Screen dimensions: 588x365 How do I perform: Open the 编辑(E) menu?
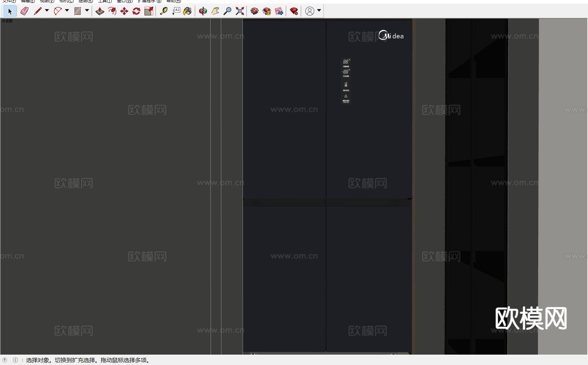coord(28,1)
